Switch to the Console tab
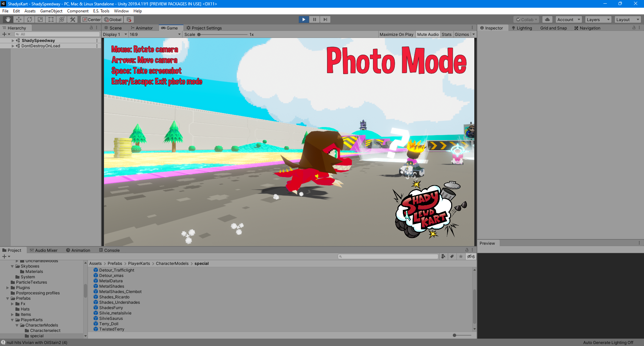Viewport: 644px width, 346px height. pyautogui.click(x=109, y=250)
